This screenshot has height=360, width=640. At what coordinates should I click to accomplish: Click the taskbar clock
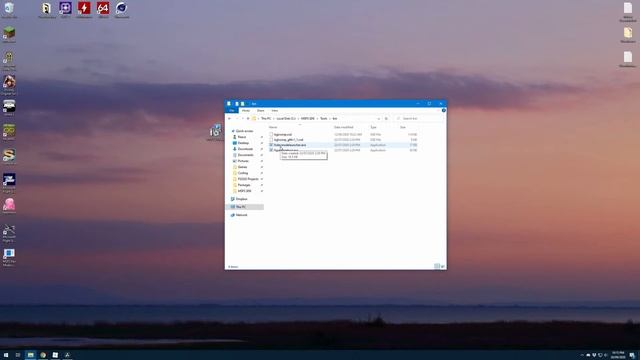click(x=618, y=355)
